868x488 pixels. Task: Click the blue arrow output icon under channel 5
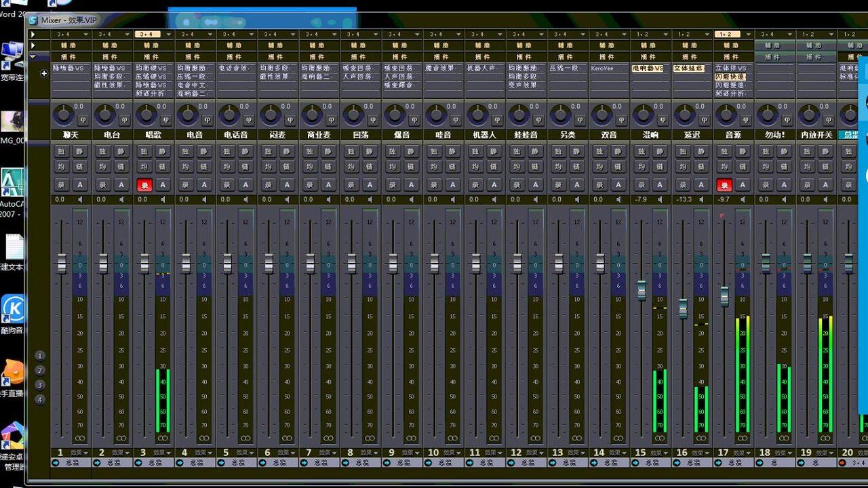click(x=221, y=463)
